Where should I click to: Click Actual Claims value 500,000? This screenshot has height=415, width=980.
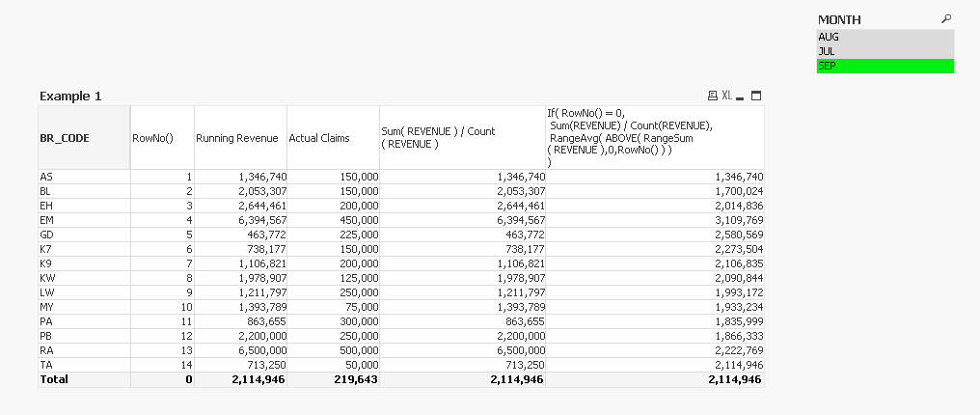(x=359, y=350)
